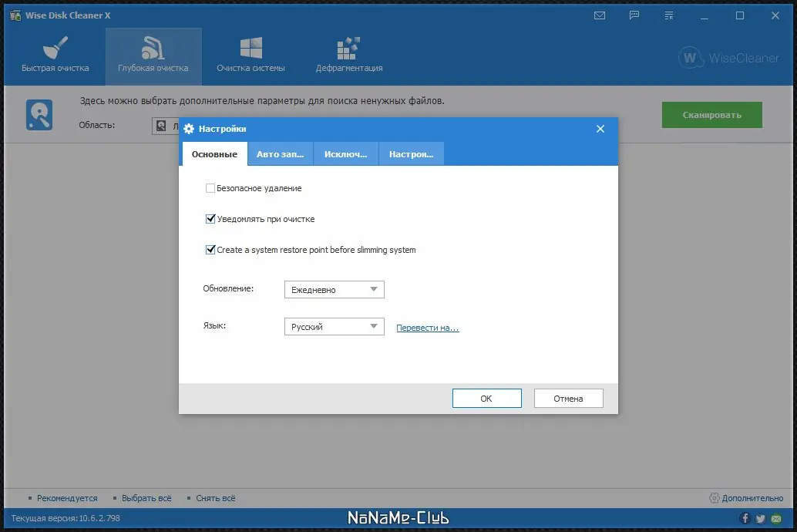
Task: Select the Быстрая очистка tool
Action: [x=54, y=56]
